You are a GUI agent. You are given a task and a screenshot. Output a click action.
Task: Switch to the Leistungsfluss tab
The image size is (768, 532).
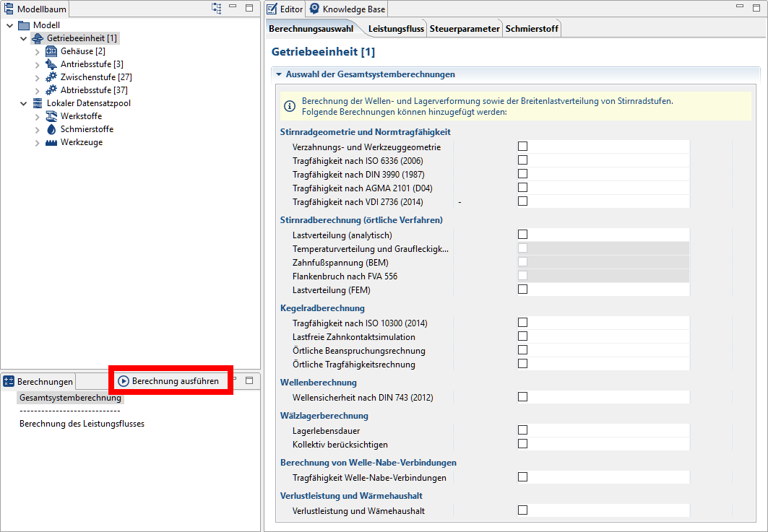click(396, 29)
